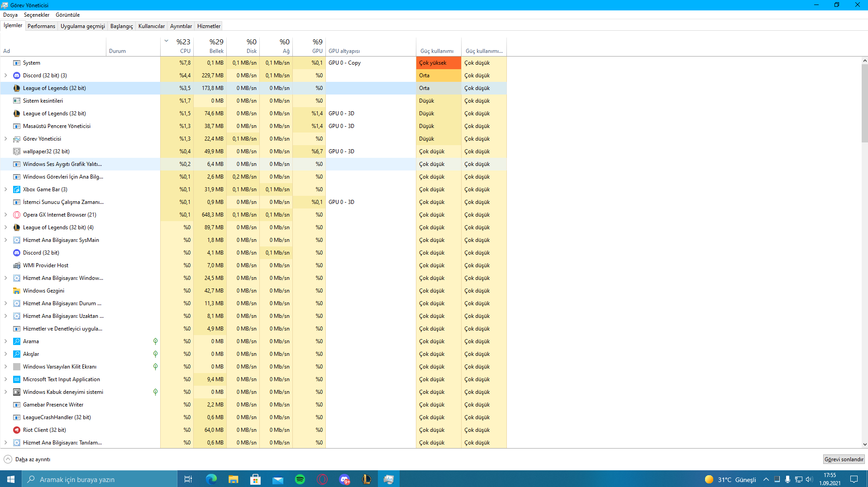Switch to the Ayrıntılar tab
The height and width of the screenshot is (487, 868).
pos(181,26)
